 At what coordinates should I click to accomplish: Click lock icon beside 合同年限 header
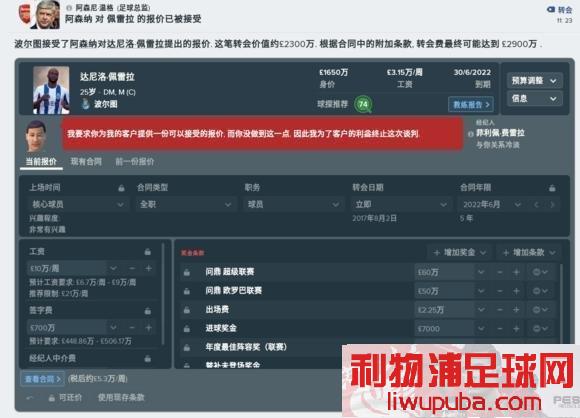tap(552, 188)
